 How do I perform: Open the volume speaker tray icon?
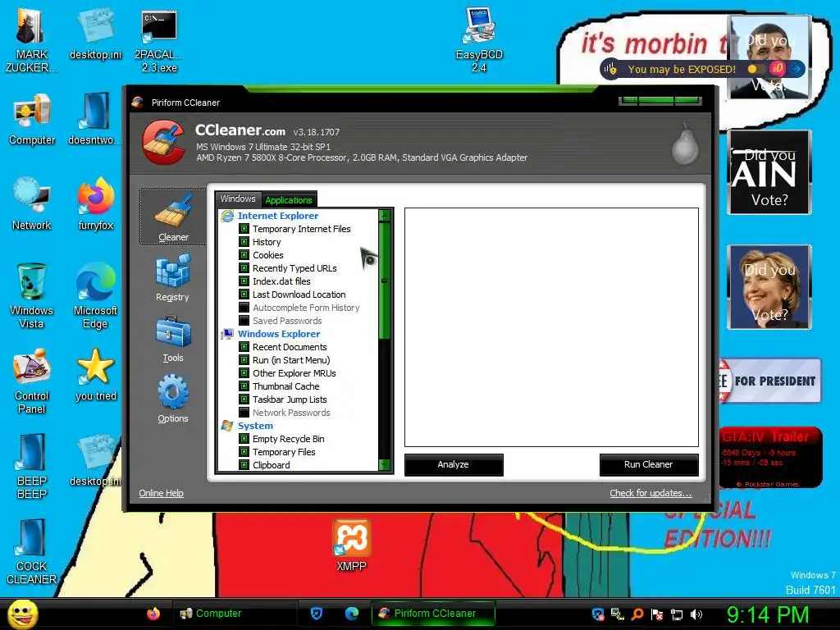pos(696,614)
